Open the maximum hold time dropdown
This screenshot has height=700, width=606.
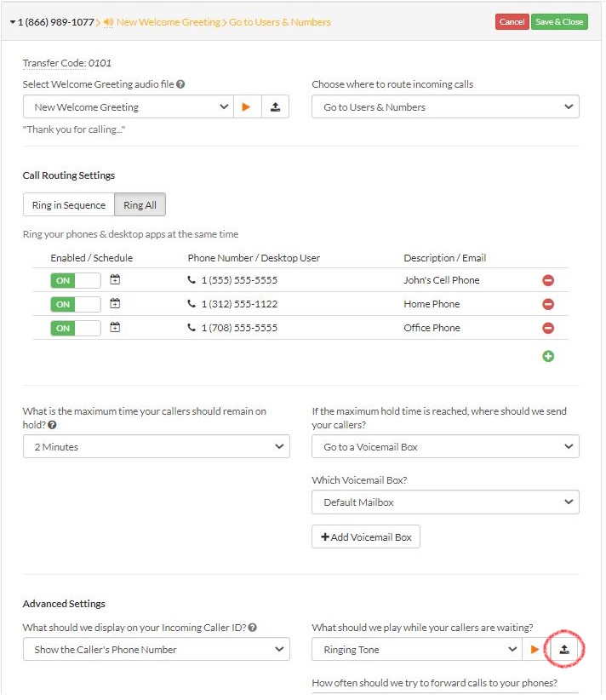click(156, 447)
